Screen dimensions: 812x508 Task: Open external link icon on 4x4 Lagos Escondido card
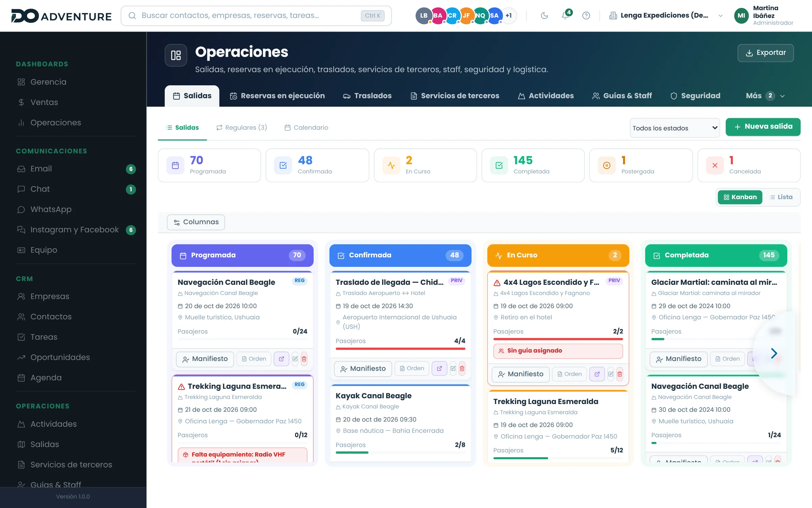[x=597, y=374]
